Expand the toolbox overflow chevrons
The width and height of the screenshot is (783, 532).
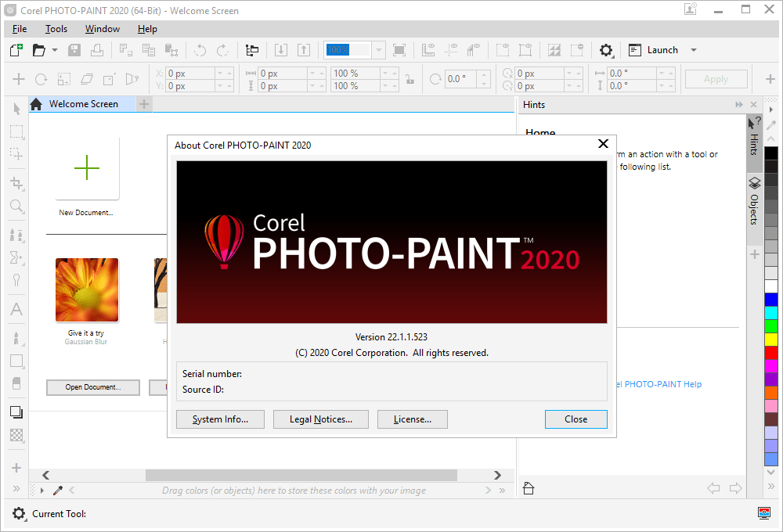[x=16, y=489]
